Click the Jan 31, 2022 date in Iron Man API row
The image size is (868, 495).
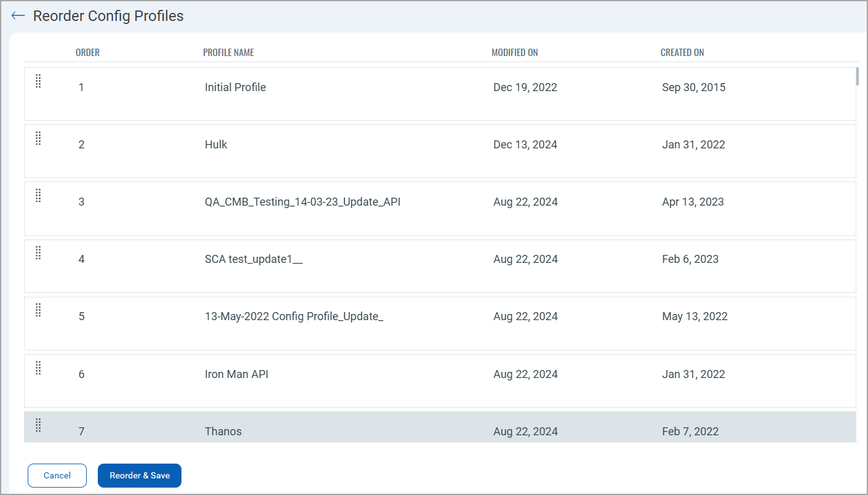(693, 374)
